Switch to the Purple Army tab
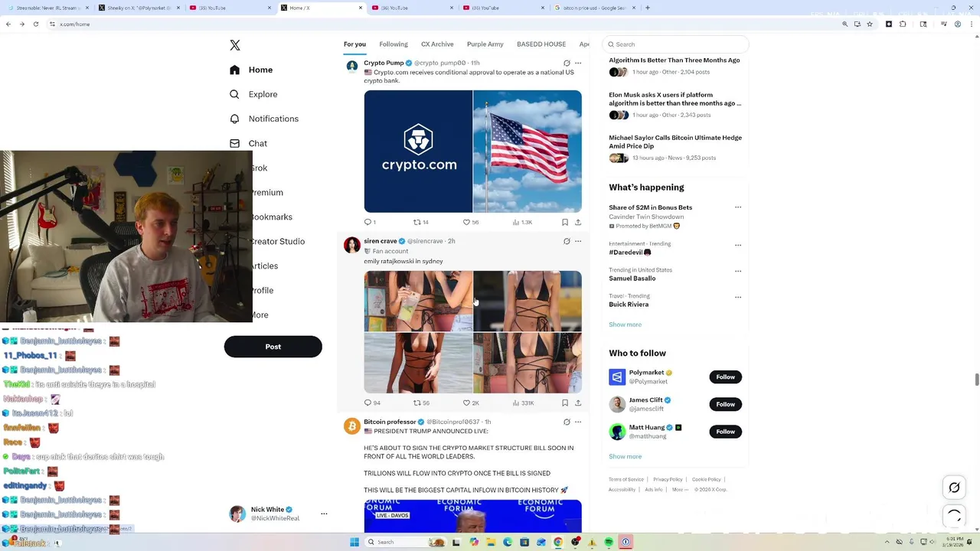This screenshot has width=980, height=551. [x=485, y=44]
